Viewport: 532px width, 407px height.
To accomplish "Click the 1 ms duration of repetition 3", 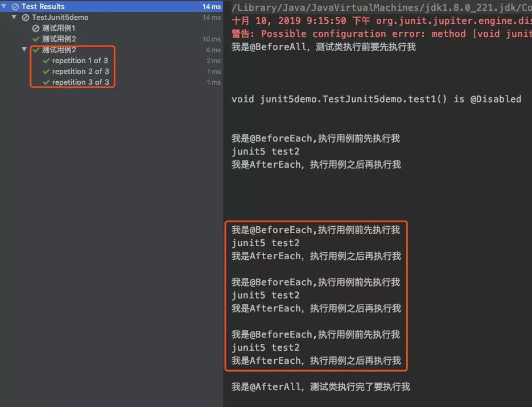I will tap(214, 82).
